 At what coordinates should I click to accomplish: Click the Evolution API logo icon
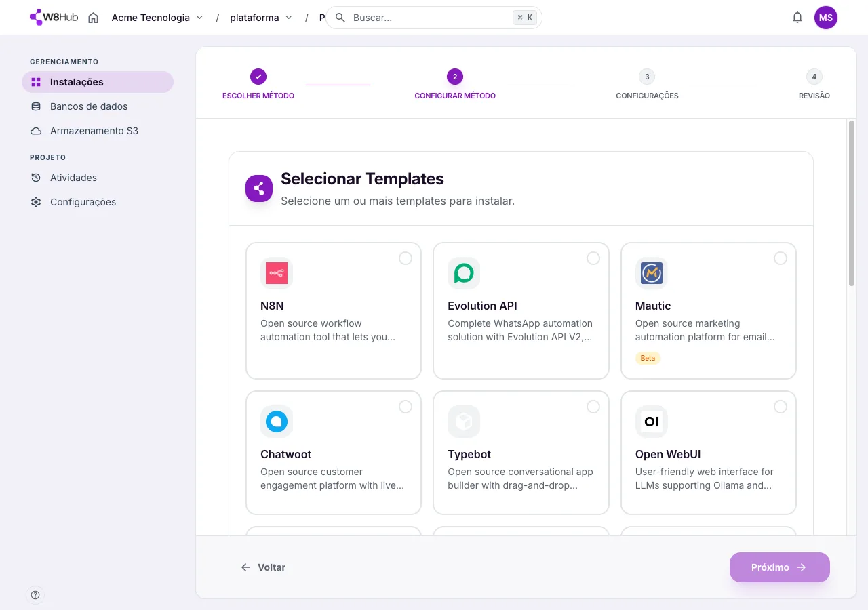[464, 273]
